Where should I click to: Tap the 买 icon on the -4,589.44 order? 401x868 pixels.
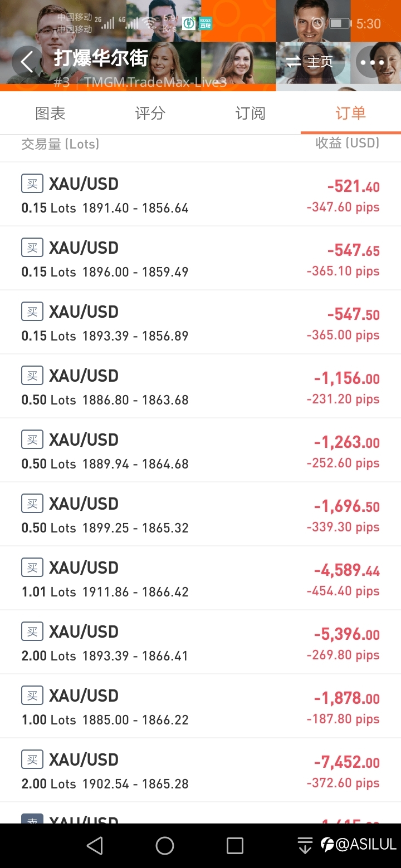(x=32, y=567)
